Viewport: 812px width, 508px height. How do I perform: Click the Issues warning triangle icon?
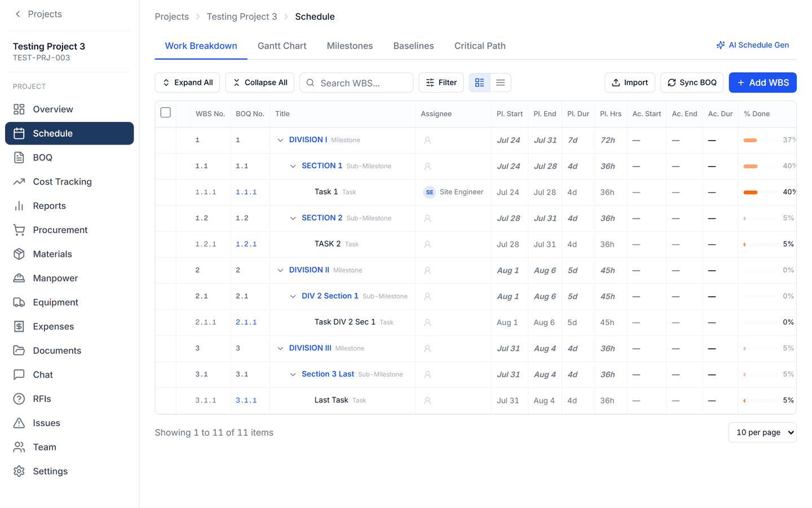pyautogui.click(x=19, y=423)
